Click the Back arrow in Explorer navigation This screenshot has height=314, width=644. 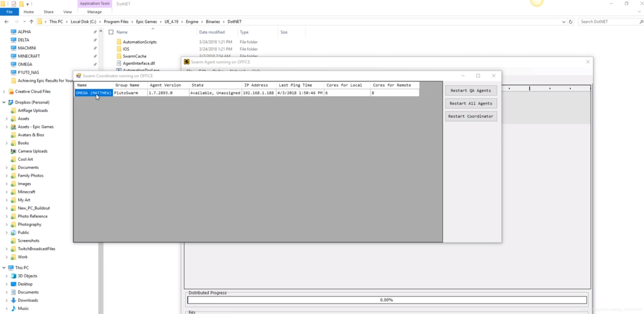point(6,22)
